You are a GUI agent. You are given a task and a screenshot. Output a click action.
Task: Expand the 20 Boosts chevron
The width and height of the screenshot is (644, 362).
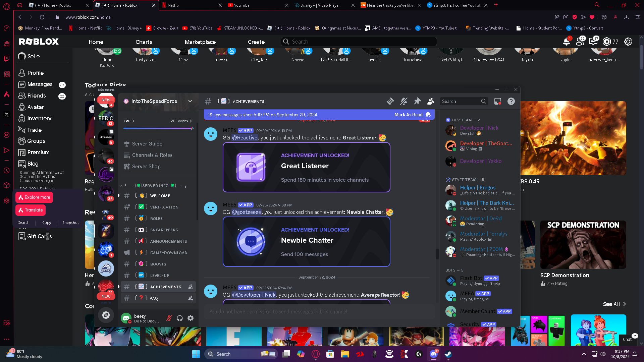191,121
